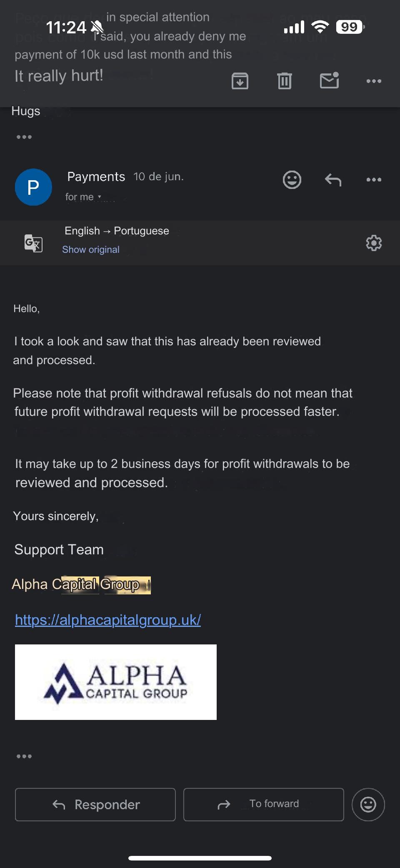Viewport: 400px width, 868px height.
Task: Delete email with trash icon
Action: tap(285, 81)
